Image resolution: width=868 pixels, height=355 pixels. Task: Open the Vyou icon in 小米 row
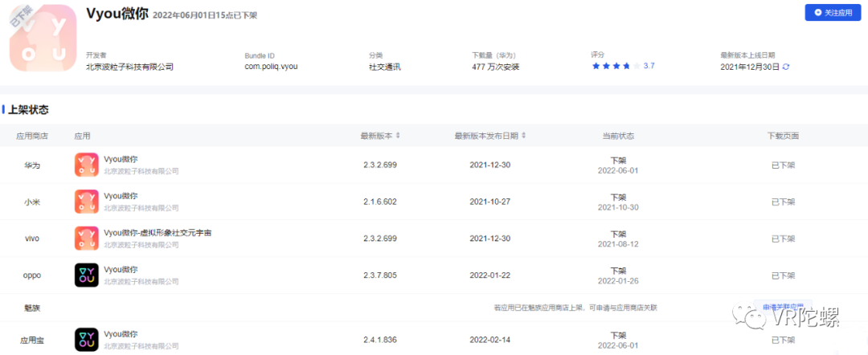pos(86,202)
